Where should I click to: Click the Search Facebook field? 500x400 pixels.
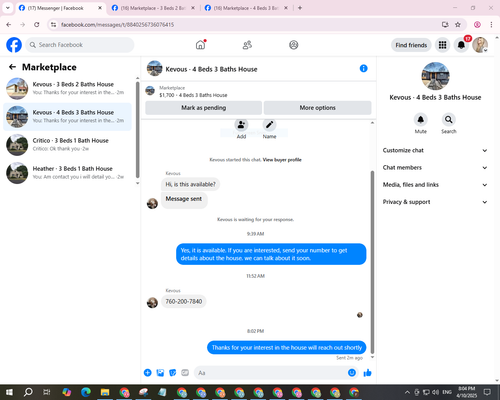point(80,45)
